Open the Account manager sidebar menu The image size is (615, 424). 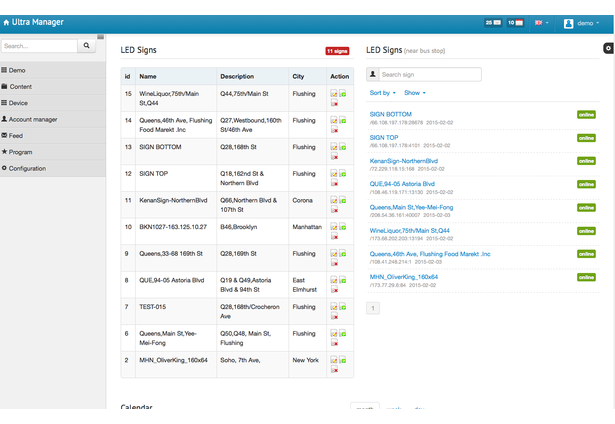(x=53, y=119)
